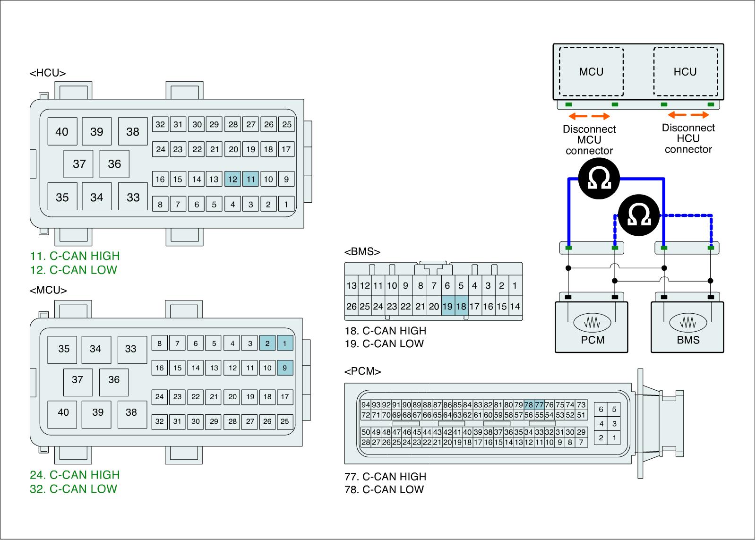Click highlighted pin 1 in the MCU connector
Screen dimensions: 756x540
284,343
